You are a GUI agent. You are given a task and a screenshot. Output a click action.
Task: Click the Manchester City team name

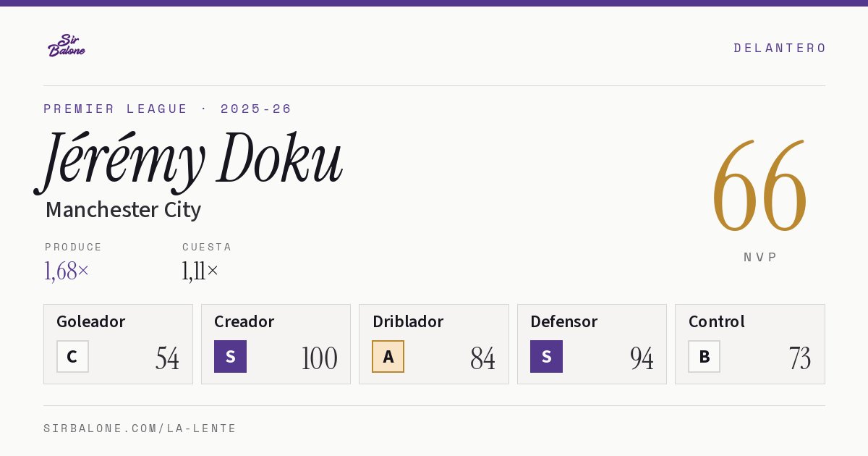123,210
